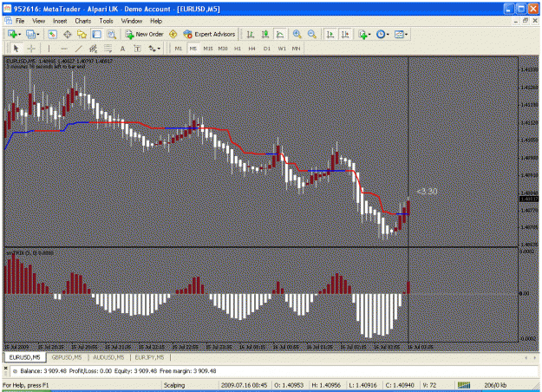Open the Help menu
542x392 pixels.
tap(156, 21)
